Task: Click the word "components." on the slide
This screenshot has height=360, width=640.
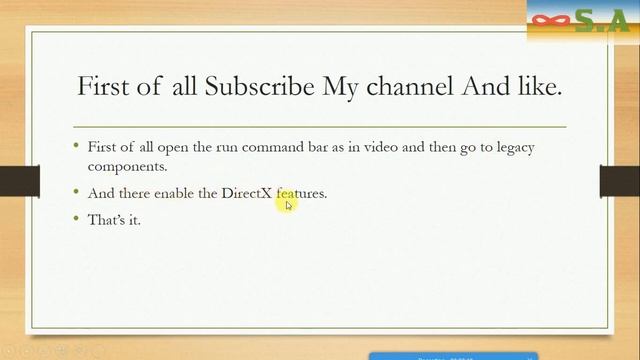Action: tap(127, 167)
